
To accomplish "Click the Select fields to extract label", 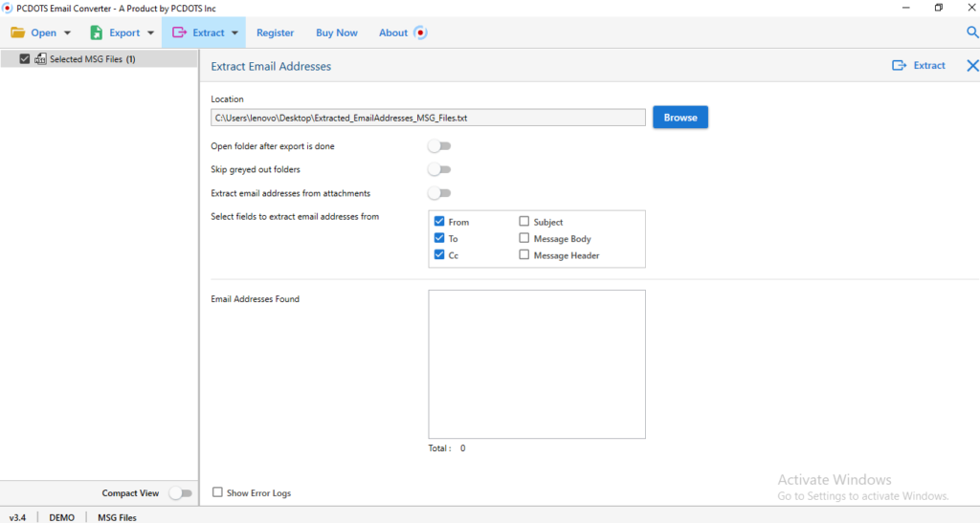I will [295, 217].
